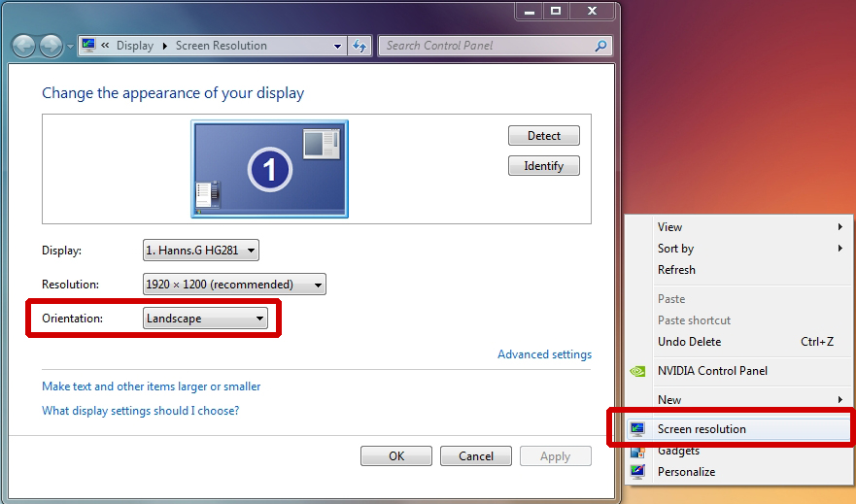Image resolution: width=856 pixels, height=504 pixels.
Task: Open Sort by submenu in context menu
Action: click(739, 249)
